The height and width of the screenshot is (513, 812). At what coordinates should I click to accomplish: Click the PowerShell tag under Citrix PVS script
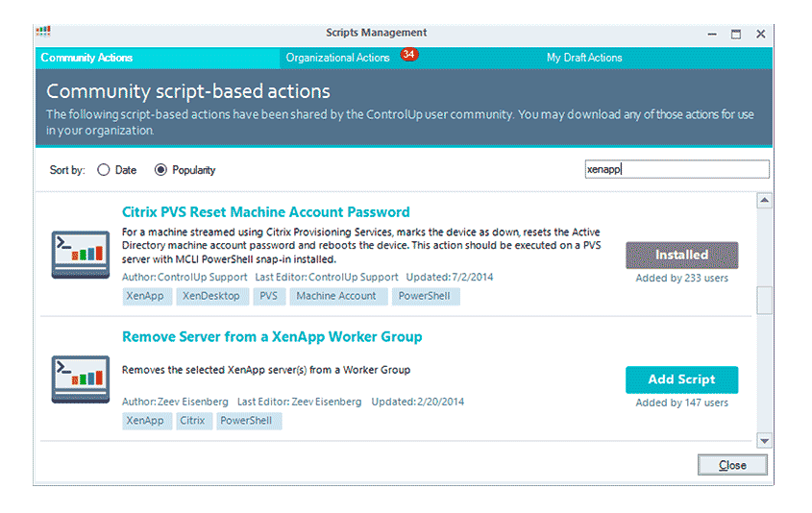pyautogui.click(x=426, y=296)
